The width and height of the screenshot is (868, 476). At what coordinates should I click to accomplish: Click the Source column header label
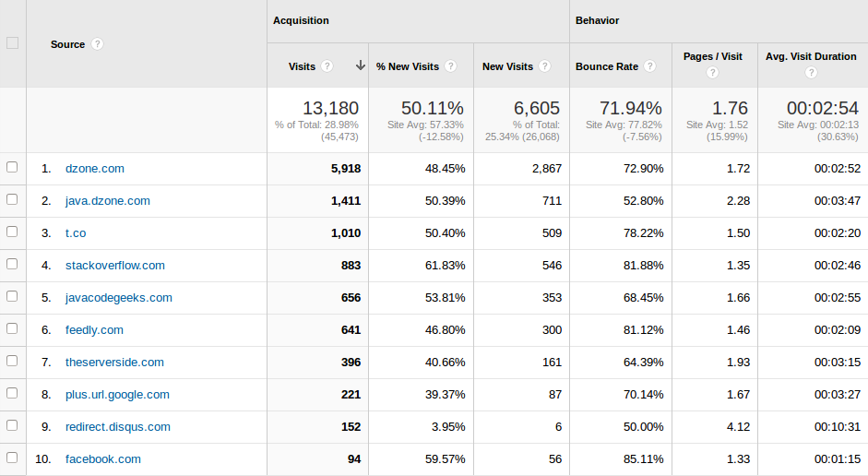click(x=67, y=44)
